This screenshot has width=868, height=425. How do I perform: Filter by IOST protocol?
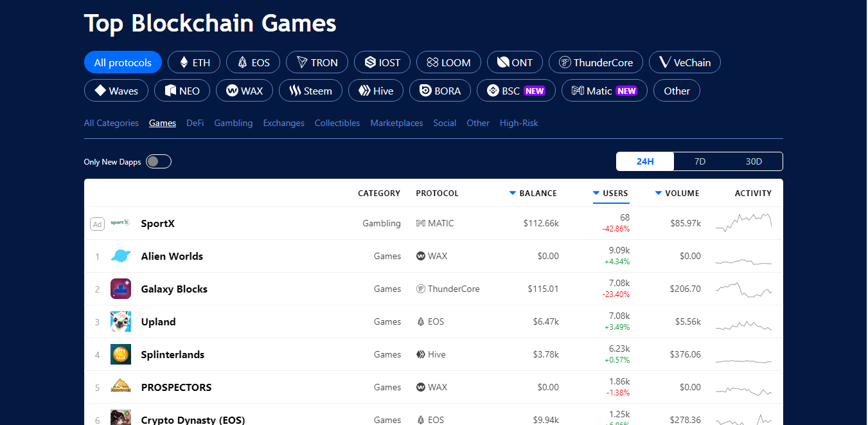(x=382, y=62)
